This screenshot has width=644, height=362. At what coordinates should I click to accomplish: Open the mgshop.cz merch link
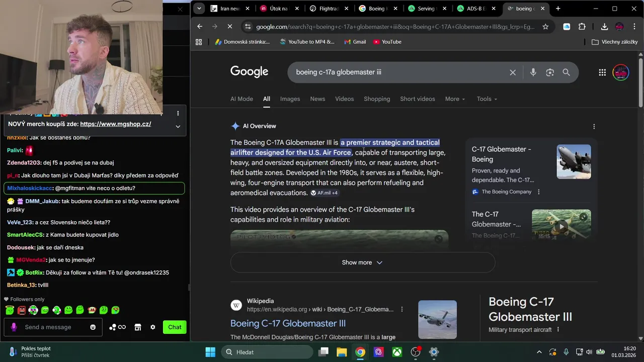116,124
